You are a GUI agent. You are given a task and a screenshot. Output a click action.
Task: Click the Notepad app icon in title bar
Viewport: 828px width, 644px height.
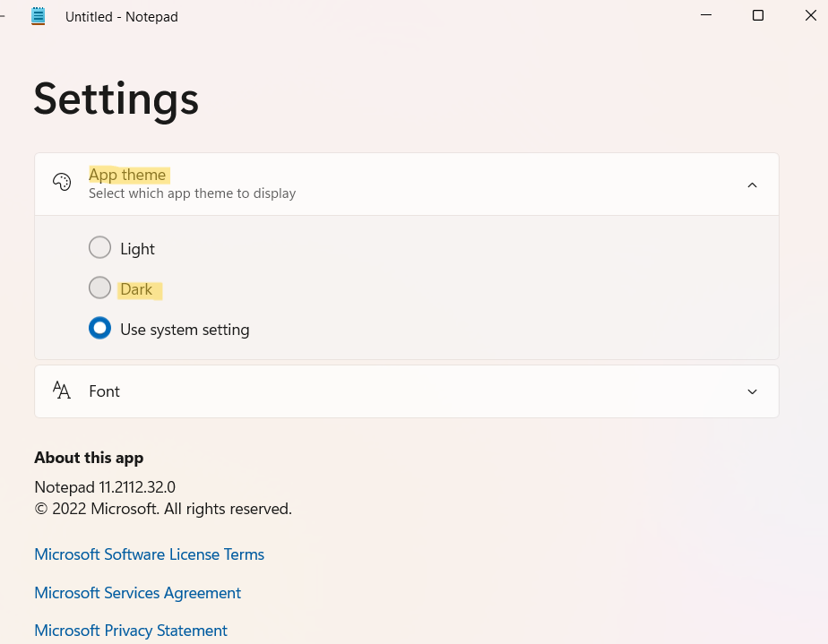coord(38,16)
